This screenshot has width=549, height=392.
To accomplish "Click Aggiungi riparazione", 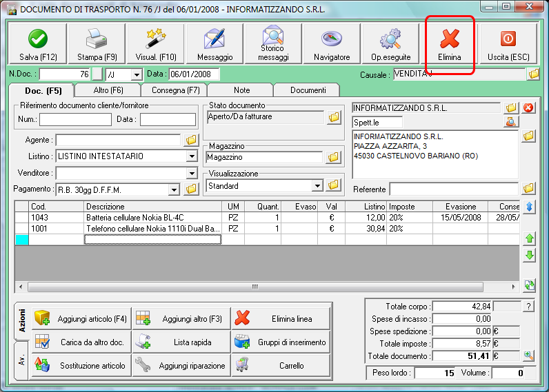I will point(181,365).
